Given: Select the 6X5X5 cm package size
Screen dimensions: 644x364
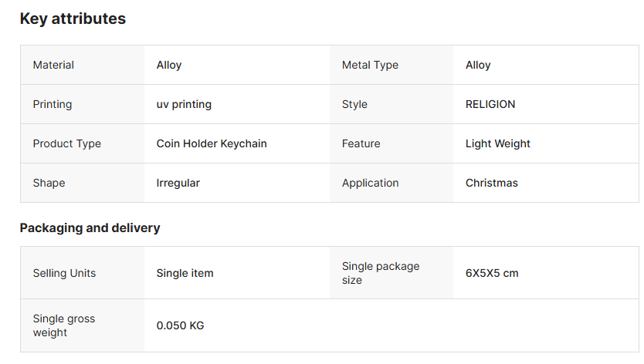Looking at the screenshot, I should pos(492,273).
